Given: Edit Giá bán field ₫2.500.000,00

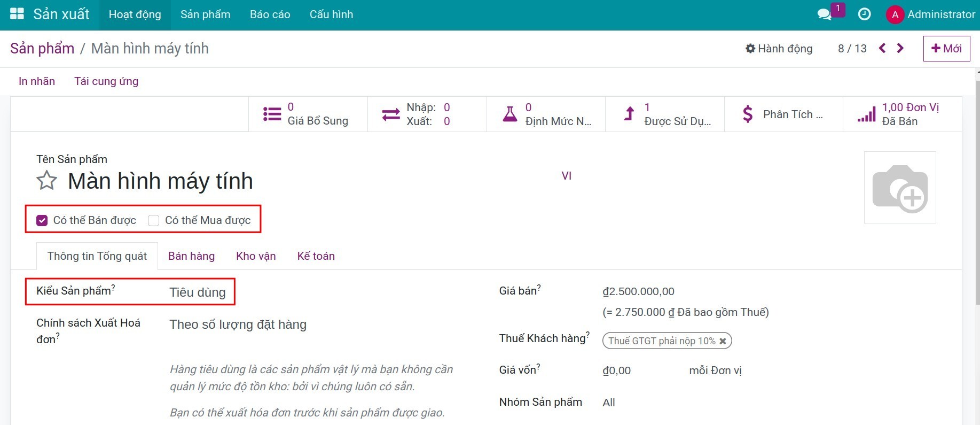Looking at the screenshot, I should tap(639, 291).
